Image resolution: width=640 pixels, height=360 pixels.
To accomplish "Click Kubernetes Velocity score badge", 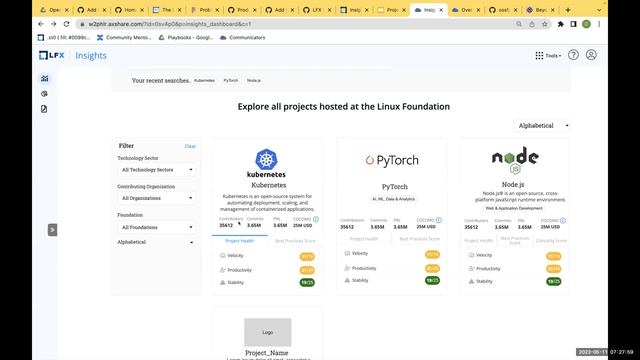I will [307, 256].
